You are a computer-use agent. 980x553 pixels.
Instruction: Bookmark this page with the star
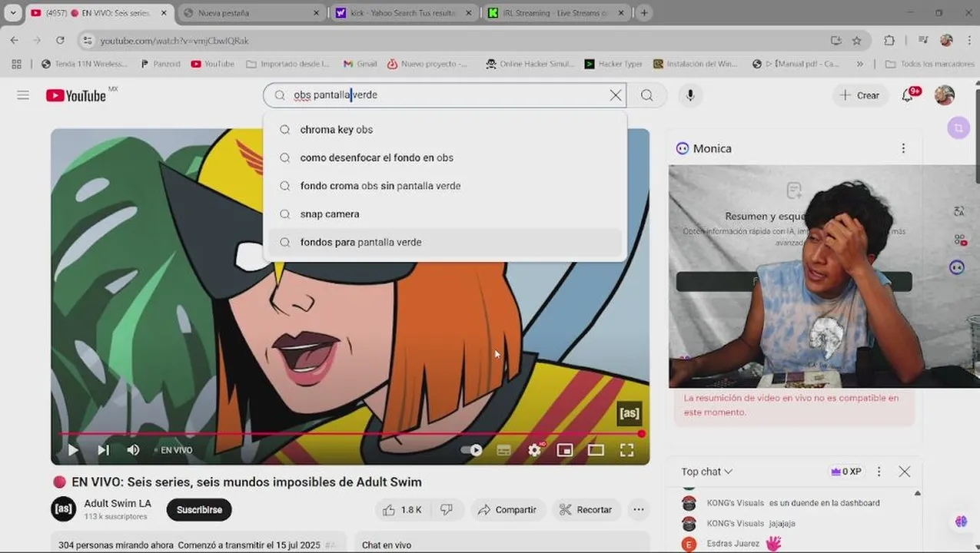coord(857,41)
